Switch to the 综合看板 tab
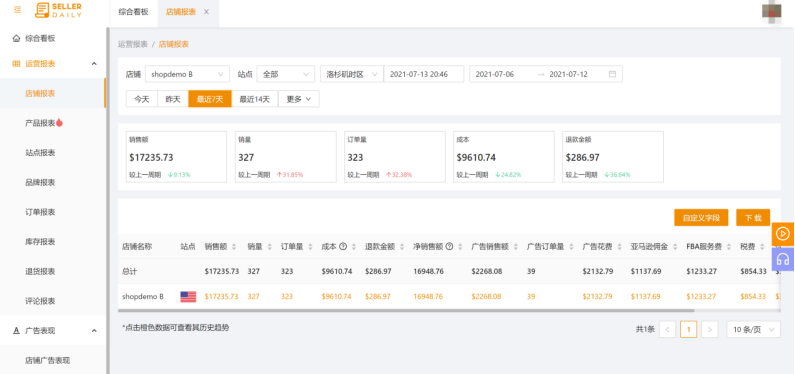This screenshot has width=795, height=374. coord(133,12)
